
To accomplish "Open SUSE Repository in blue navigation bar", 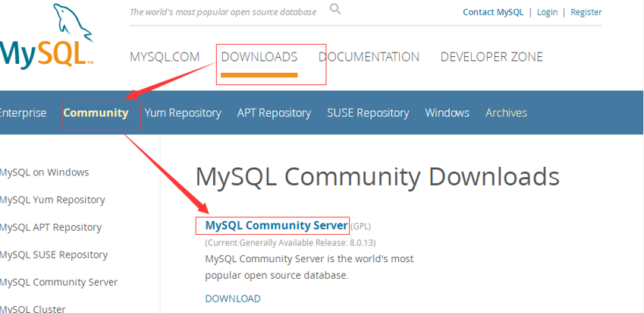I will click(x=368, y=113).
